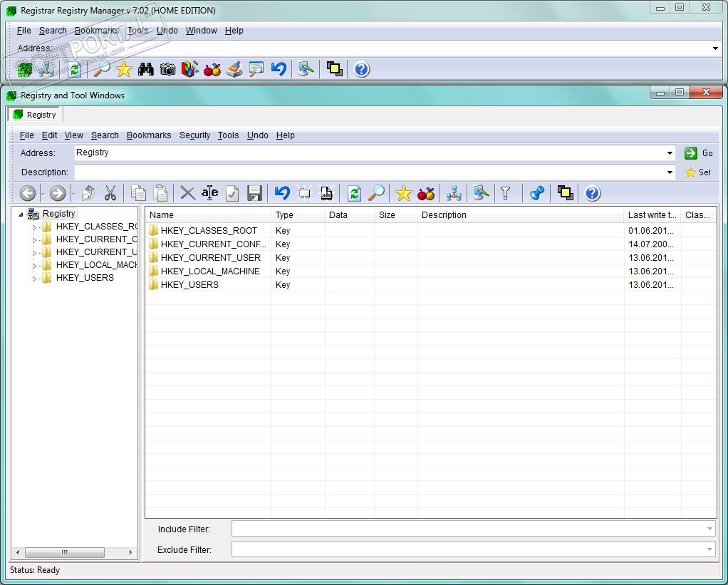The height and width of the screenshot is (585, 728).
Task: Click the funnel Filter icon
Action: (x=506, y=193)
